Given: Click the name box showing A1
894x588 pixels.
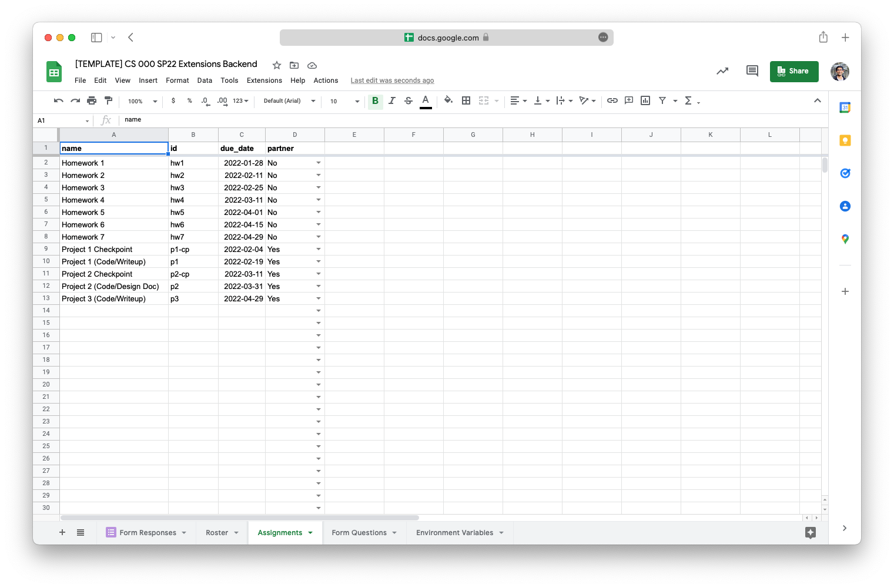Looking at the screenshot, I should [x=63, y=120].
